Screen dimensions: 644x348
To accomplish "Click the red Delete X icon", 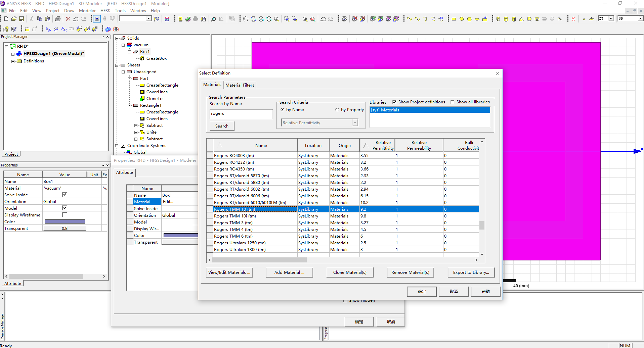I will [68, 19].
